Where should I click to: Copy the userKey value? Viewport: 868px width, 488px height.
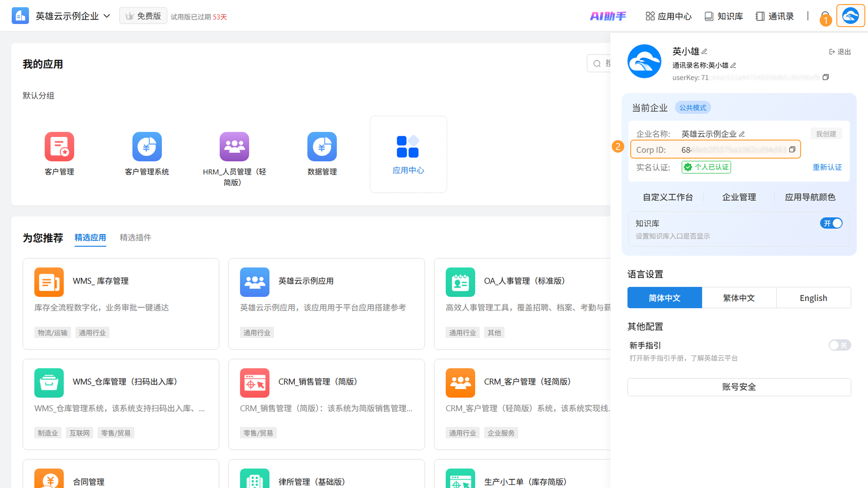(826, 77)
